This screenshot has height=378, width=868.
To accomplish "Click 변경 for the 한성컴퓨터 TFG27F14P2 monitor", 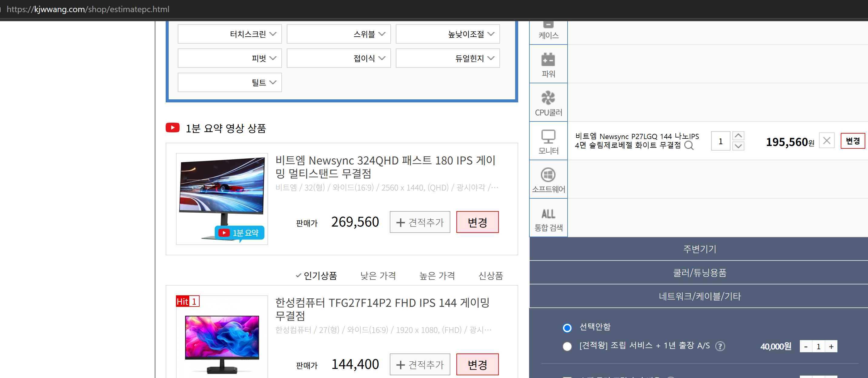I will pos(478,364).
